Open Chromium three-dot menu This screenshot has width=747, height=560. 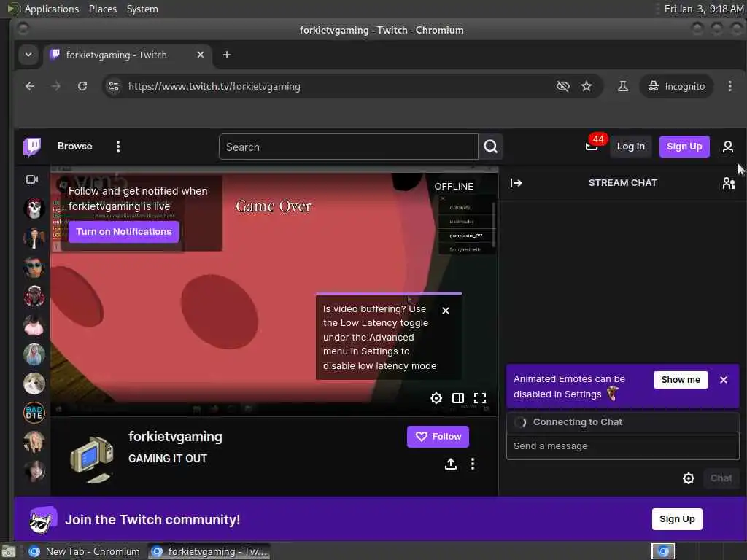(x=729, y=86)
